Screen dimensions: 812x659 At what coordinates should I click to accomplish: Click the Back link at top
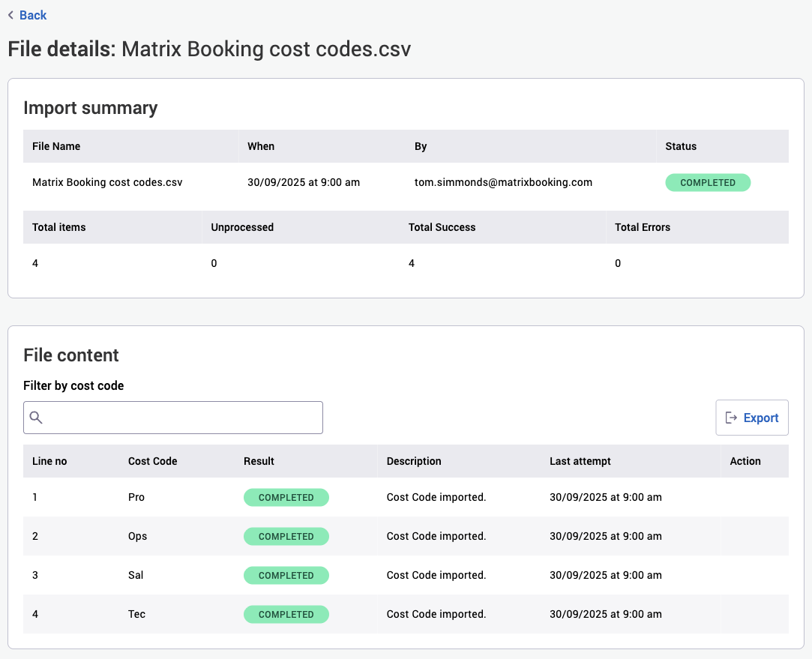[32, 15]
